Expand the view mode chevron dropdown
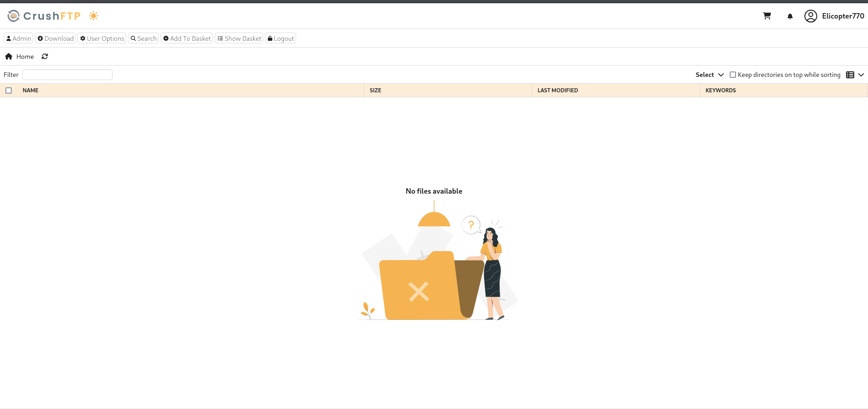Viewport: 868px width, 409px height. tap(861, 75)
